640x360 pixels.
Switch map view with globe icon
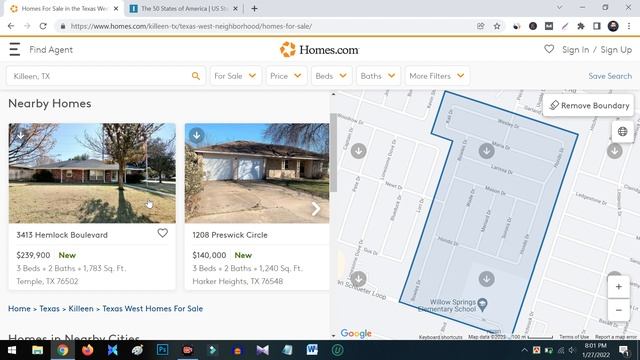point(622,131)
